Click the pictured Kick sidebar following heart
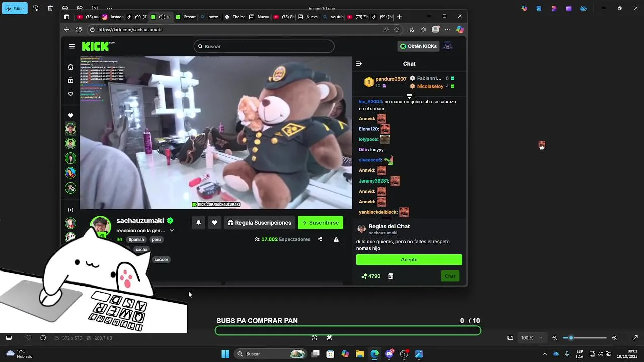The width and height of the screenshot is (644, 362). (x=70, y=94)
